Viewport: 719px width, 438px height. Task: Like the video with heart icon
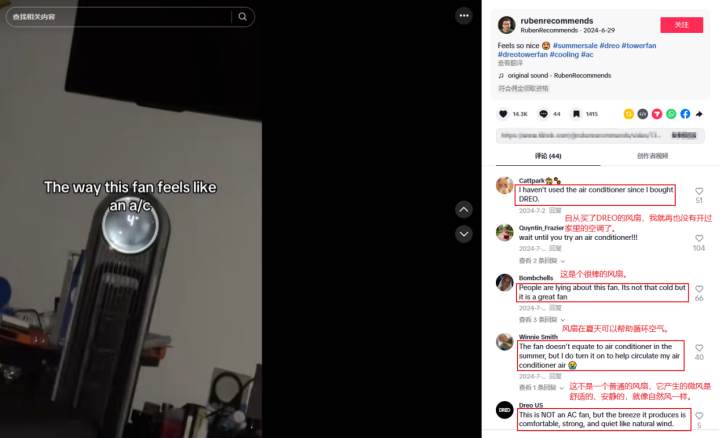[x=503, y=114]
